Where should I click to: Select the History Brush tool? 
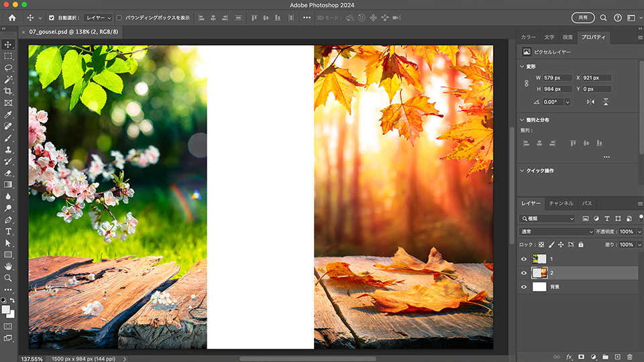pyautogui.click(x=8, y=162)
